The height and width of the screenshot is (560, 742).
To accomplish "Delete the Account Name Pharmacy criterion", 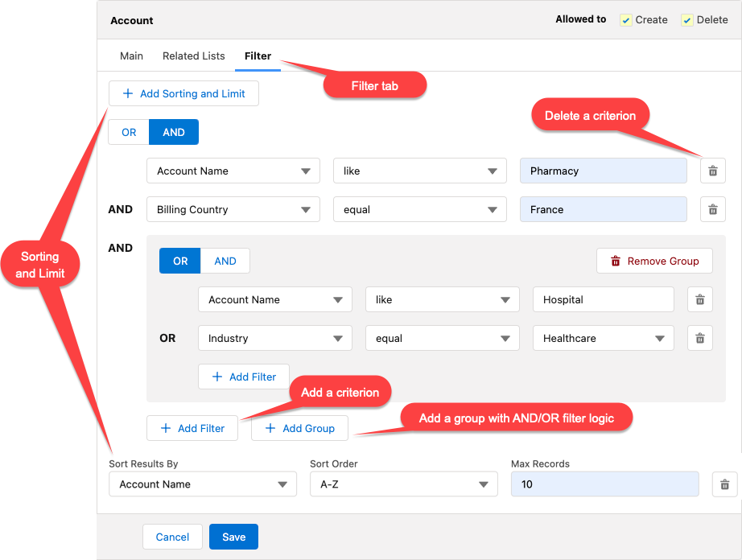I will pyautogui.click(x=712, y=171).
